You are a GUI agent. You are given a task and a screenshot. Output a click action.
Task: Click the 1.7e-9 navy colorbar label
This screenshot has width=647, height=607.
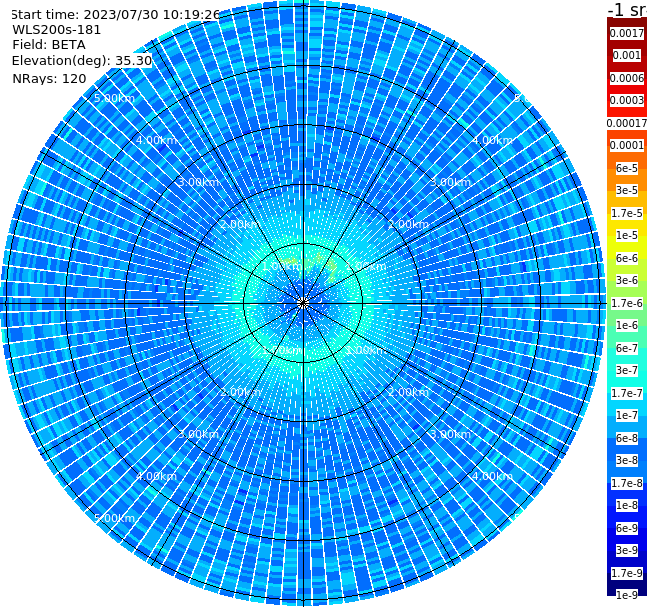[x=627, y=573]
